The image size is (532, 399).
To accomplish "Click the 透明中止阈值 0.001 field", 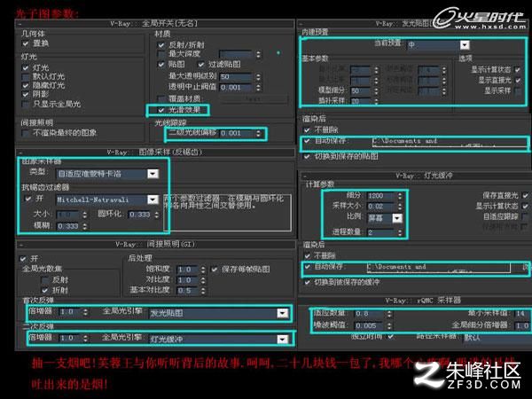I will click(236, 87).
